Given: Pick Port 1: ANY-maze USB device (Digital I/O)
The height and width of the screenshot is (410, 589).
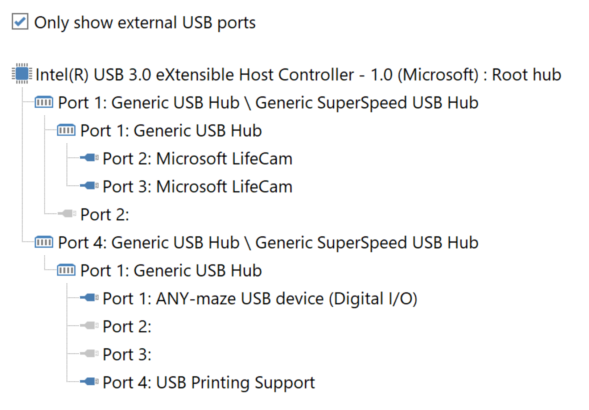Looking at the screenshot, I should click(260, 299).
